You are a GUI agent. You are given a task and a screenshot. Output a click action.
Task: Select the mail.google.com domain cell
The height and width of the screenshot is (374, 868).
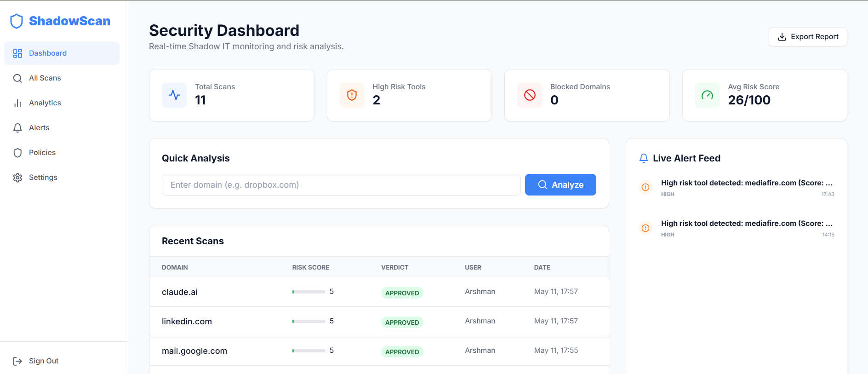pyautogui.click(x=194, y=351)
